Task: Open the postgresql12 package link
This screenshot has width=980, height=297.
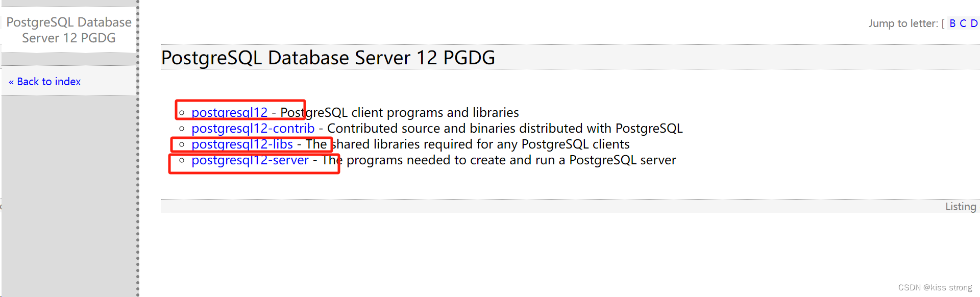Action: point(230,112)
